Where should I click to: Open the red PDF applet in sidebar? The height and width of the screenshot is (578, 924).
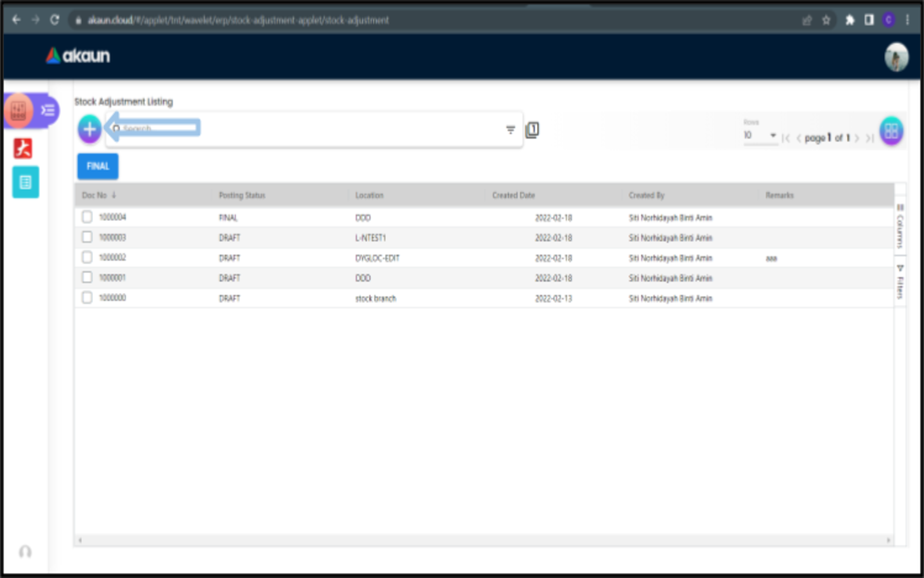[x=24, y=148]
